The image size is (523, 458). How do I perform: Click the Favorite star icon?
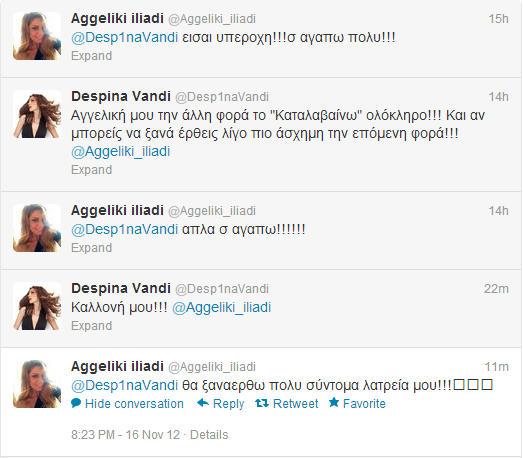tap(334, 402)
